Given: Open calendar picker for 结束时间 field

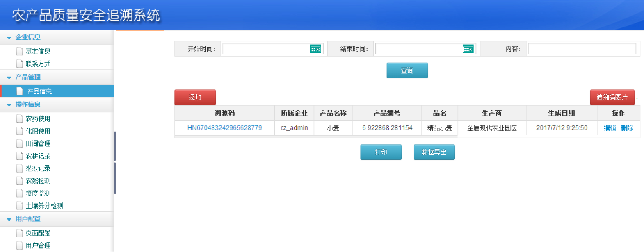Looking at the screenshot, I should [x=468, y=49].
